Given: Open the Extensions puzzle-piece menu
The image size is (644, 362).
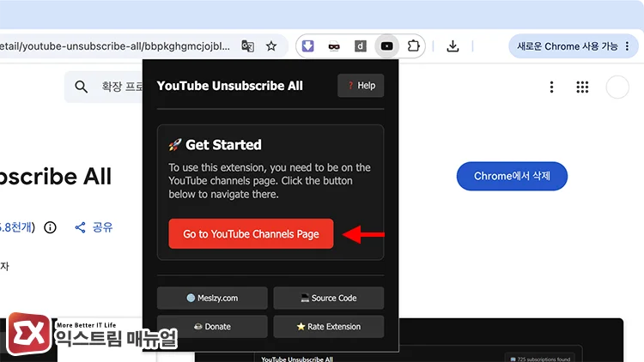Looking at the screenshot, I should (413, 46).
